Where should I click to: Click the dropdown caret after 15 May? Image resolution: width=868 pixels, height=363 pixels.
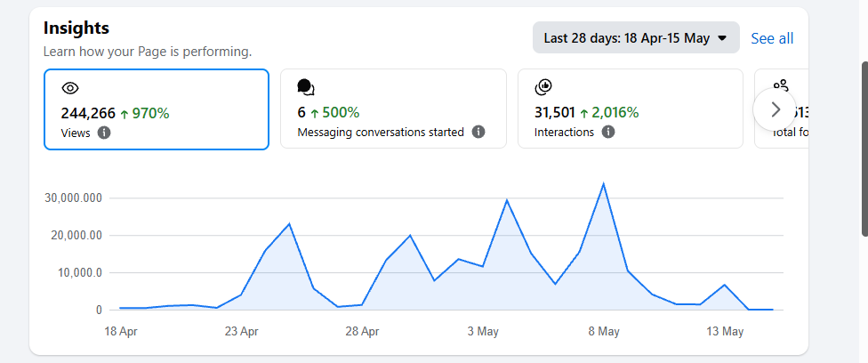click(722, 38)
